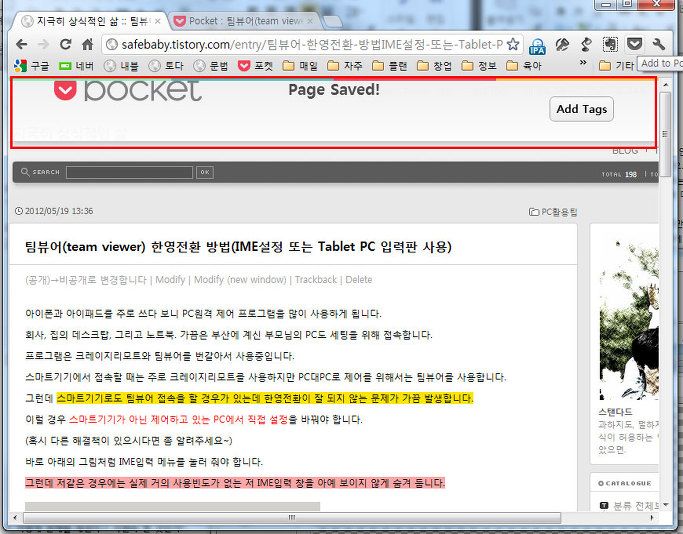The image size is (683, 534).
Task: Click the (공개)→비공개로 변경합니다 link
Action: pos(86,280)
